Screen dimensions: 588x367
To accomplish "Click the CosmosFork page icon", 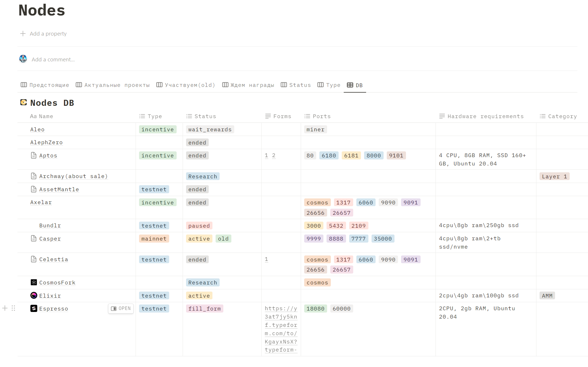I will click(34, 282).
